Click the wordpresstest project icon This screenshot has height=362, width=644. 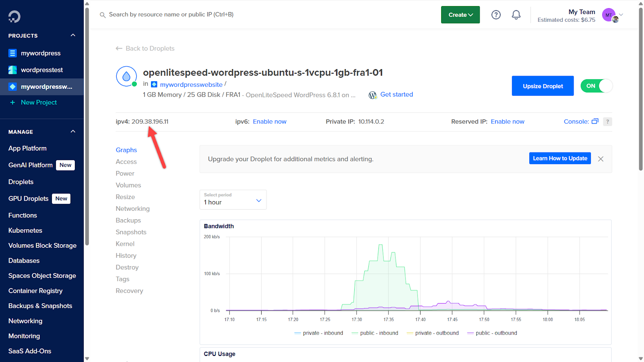pyautogui.click(x=13, y=70)
